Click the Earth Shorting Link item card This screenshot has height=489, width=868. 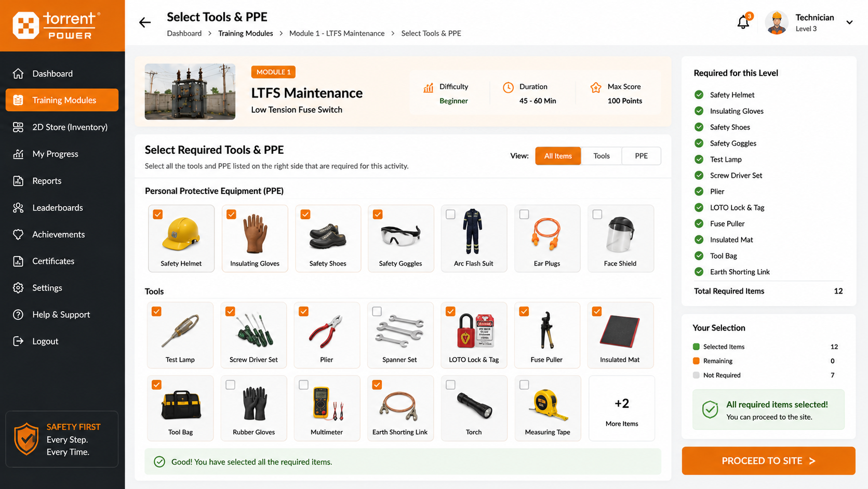click(400, 408)
